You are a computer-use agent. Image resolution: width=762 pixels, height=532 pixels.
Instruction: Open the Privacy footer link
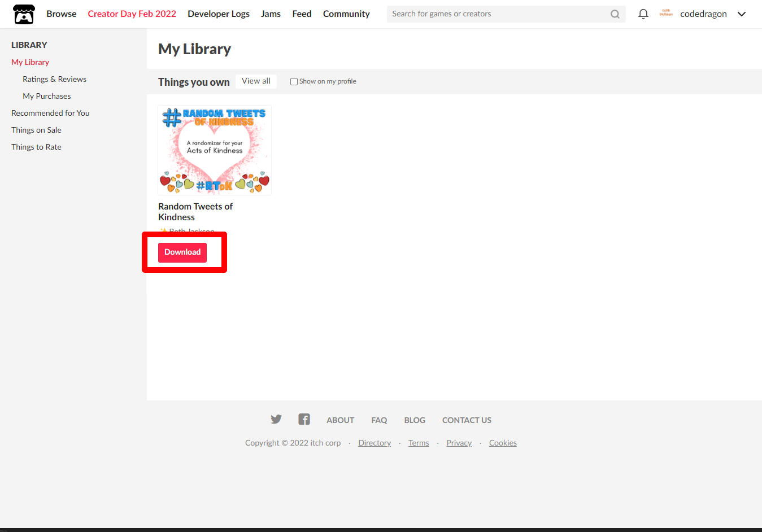tap(459, 443)
